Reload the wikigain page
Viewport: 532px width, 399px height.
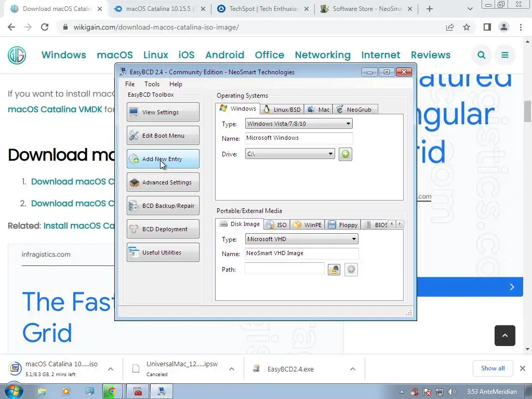[45, 27]
